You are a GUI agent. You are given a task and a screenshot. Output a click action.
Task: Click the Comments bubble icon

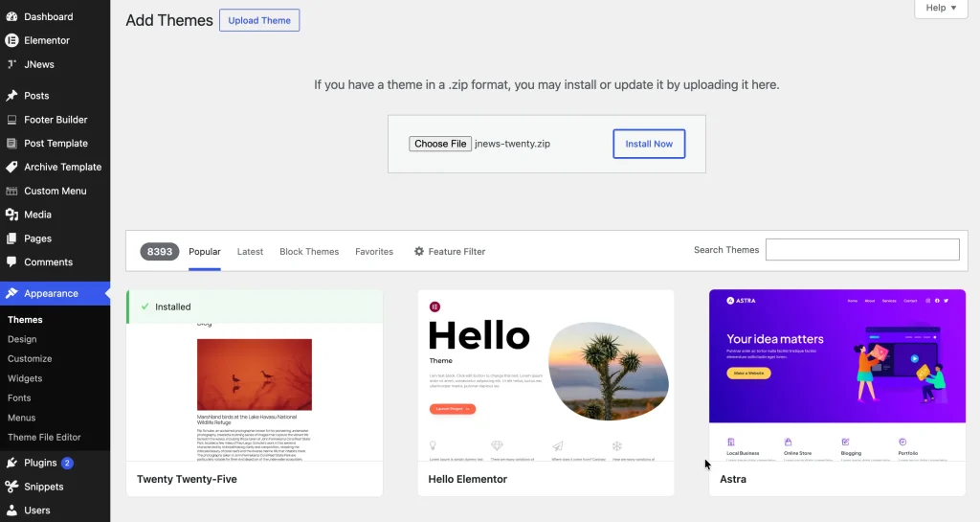point(11,261)
